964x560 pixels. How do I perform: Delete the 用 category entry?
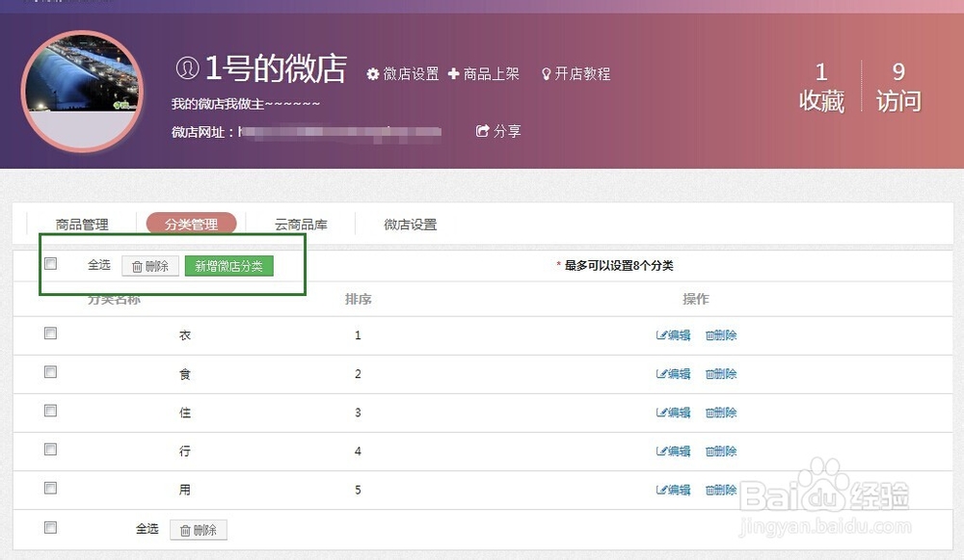pos(720,490)
